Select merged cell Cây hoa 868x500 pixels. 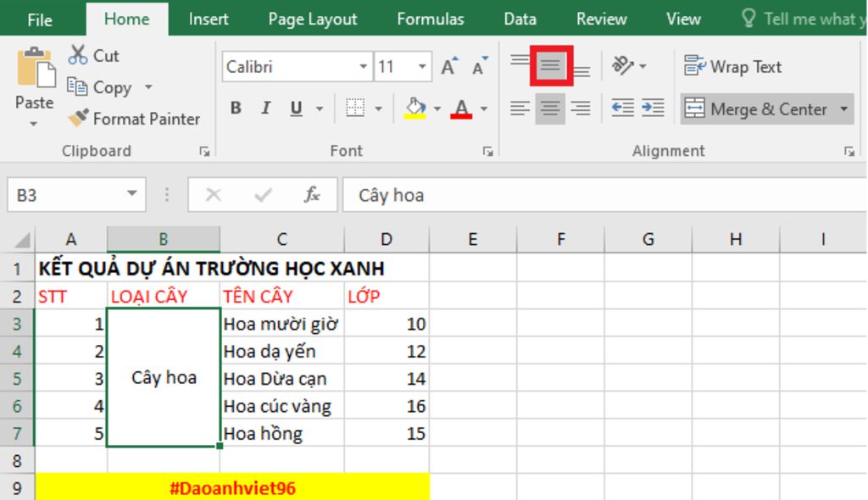pyautogui.click(x=164, y=378)
